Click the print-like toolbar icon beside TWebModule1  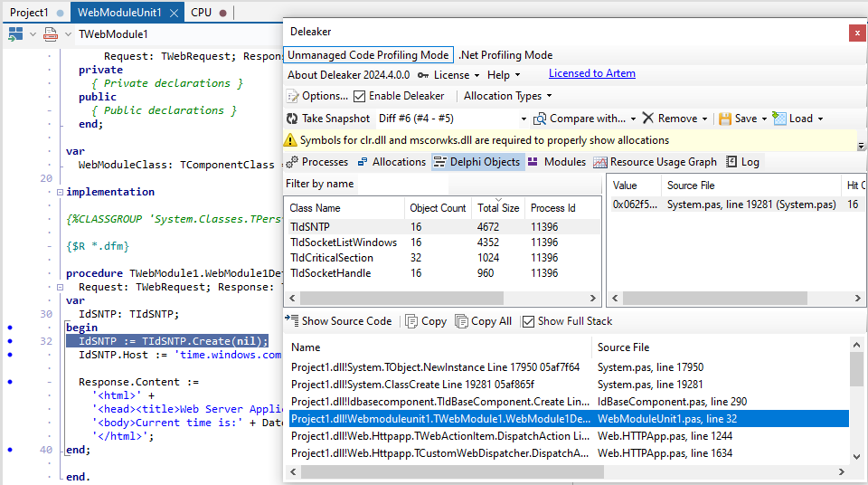tap(51, 33)
